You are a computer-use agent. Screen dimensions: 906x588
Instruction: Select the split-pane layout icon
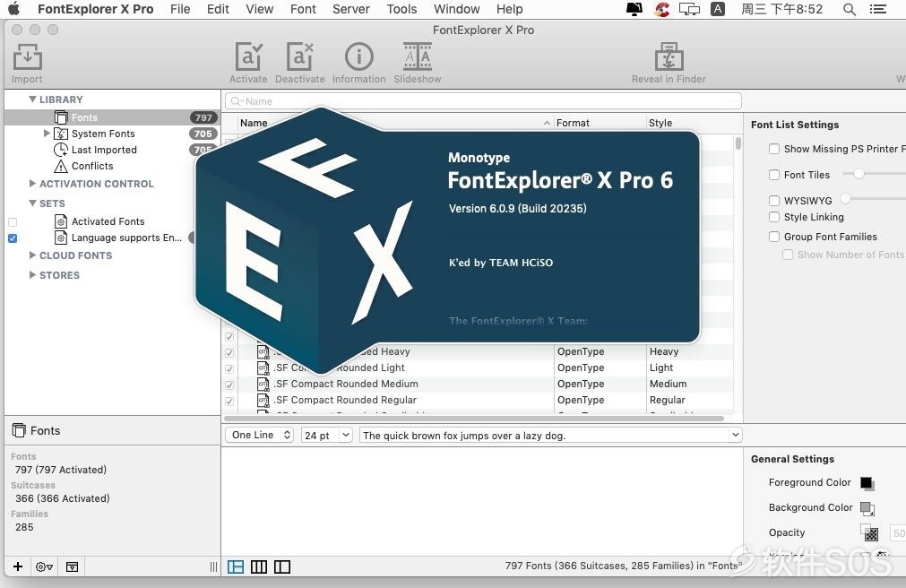[x=282, y=566]
